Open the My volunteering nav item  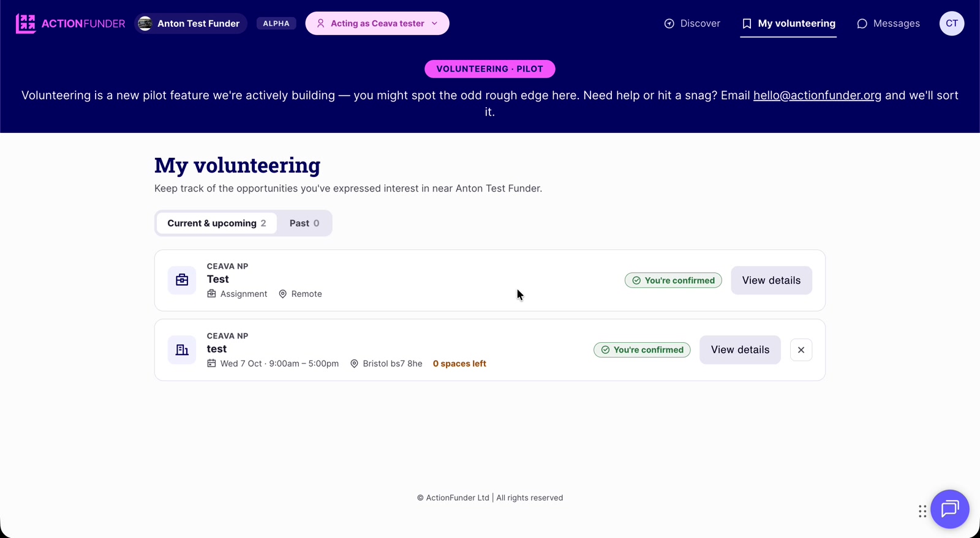[x=788, y=23]
